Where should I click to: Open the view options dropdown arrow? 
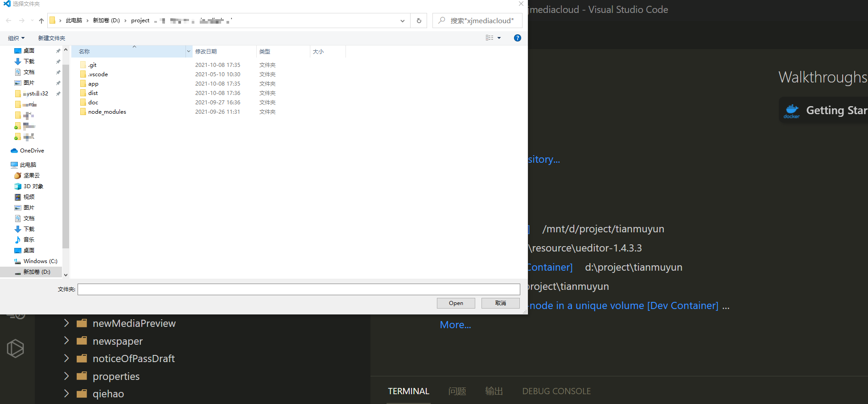(498, 37)
